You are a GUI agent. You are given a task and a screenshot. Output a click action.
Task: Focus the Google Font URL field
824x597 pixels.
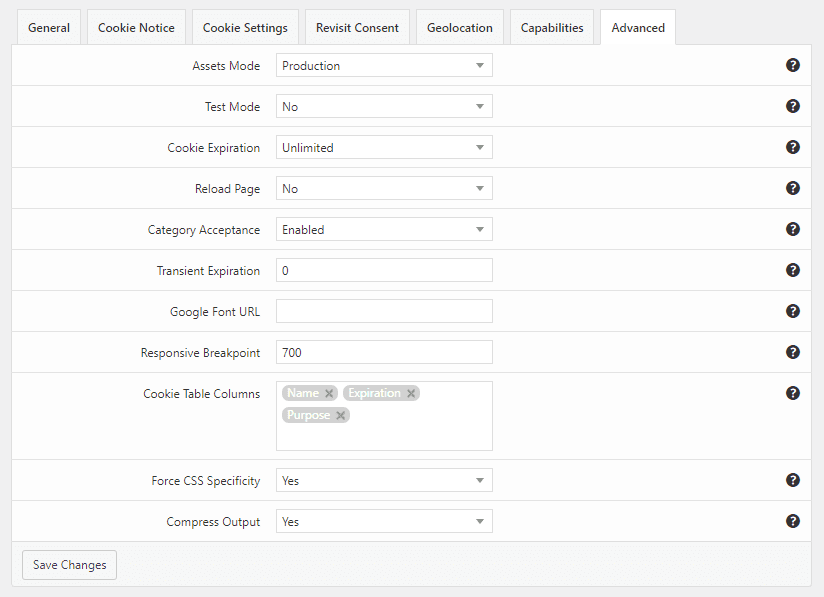(x=384, y=312)
